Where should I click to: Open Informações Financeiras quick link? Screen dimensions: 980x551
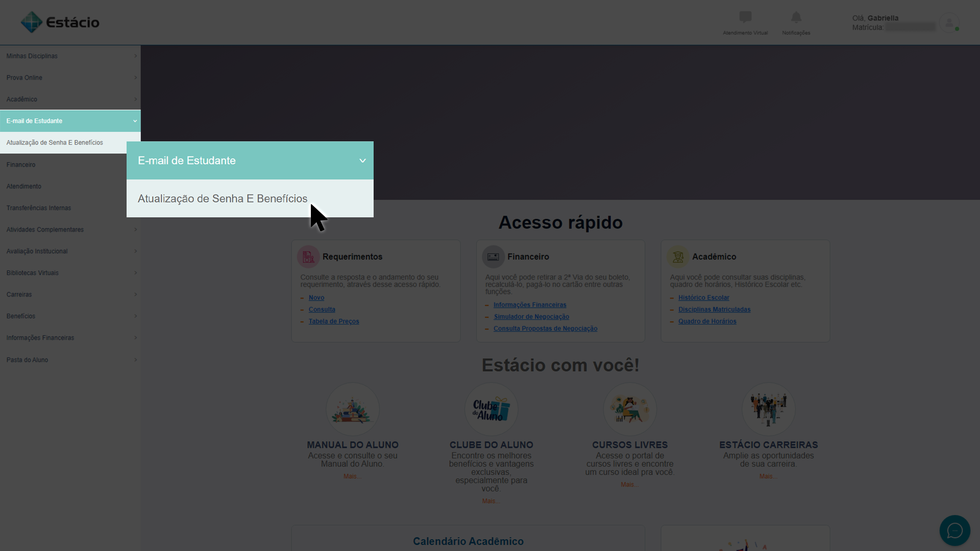pos(530,305)
